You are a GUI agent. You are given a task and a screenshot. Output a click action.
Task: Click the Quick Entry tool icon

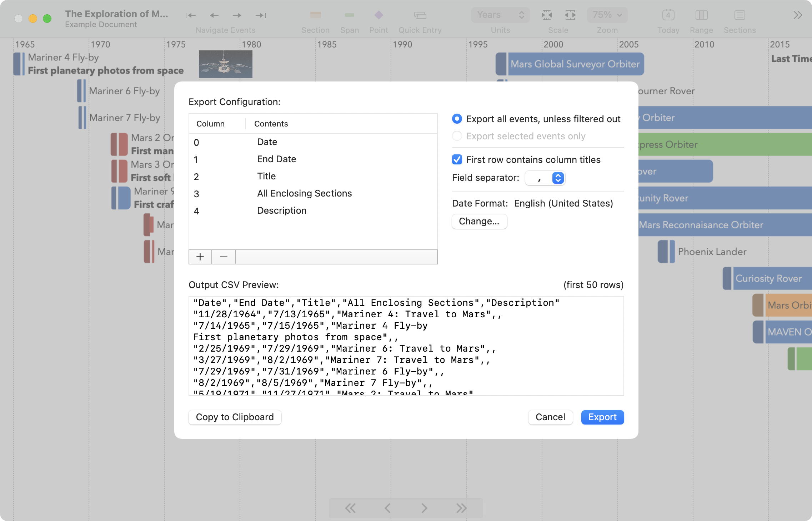click(420, 15)
